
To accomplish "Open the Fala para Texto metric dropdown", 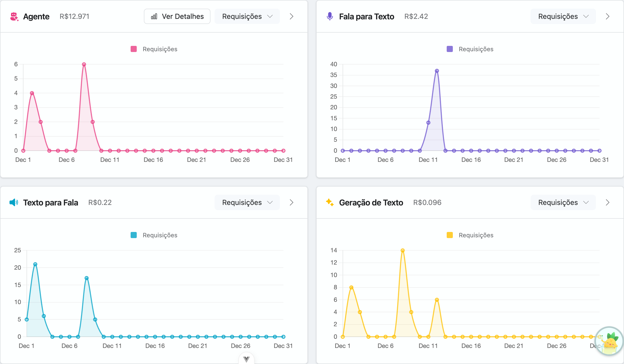I will (x=563, y=17).
